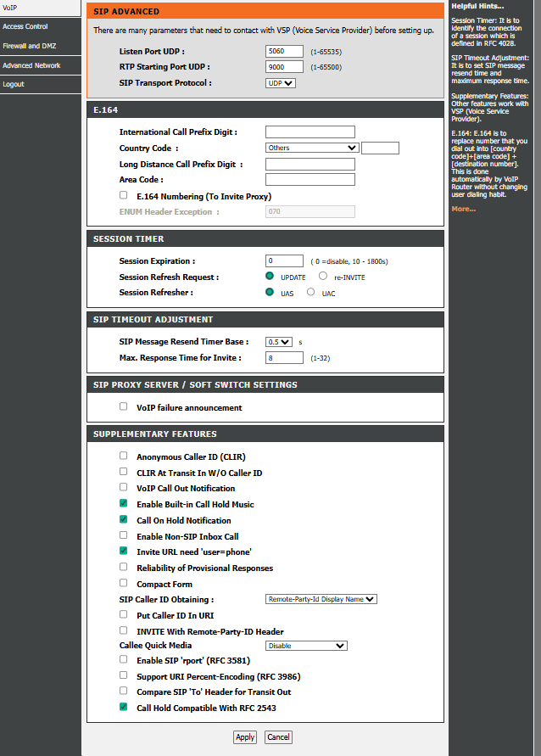Tick the VoIP failure announcement checkbox
The width and height of the screenshot is (541, 756).
click(124, 407)
